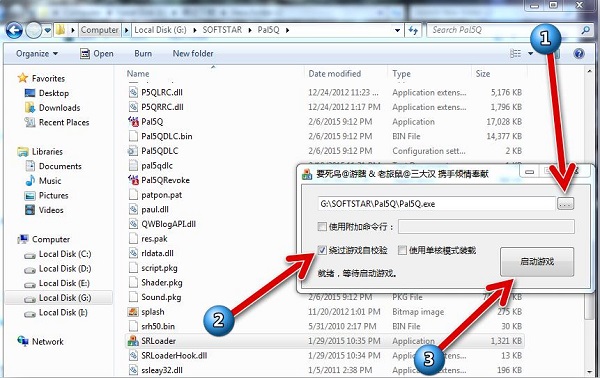Sort by the Type column header

[401, 73]
